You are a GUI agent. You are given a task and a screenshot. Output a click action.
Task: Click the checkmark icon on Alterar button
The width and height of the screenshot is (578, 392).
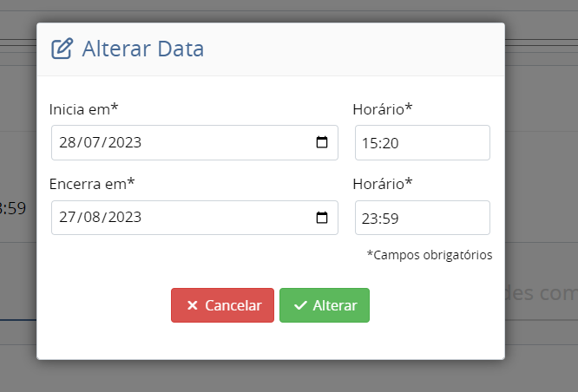[x=300, y=305]
